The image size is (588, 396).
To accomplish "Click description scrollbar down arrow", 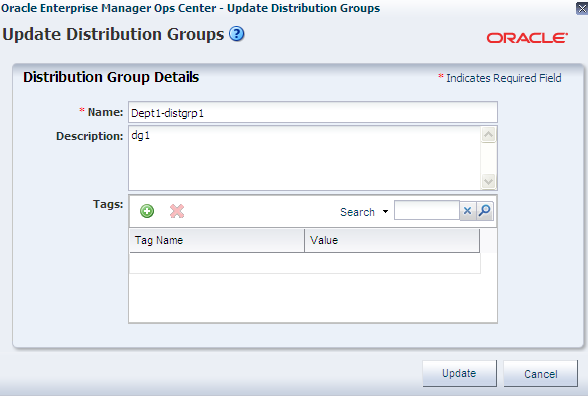I will click(x=488, y=182).
